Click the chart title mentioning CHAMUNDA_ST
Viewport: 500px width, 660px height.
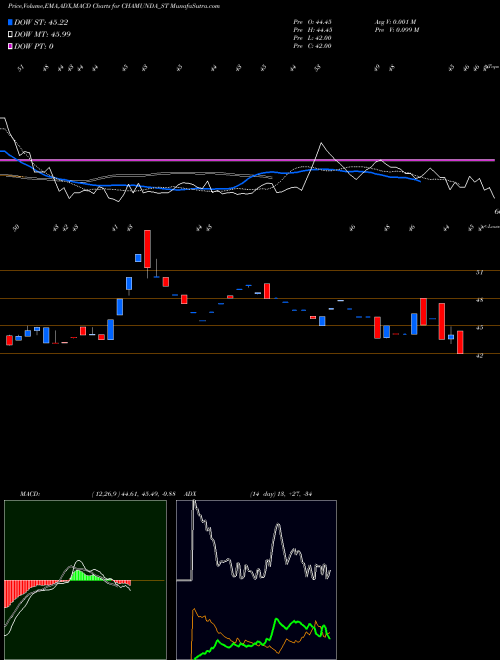[114, 6]
